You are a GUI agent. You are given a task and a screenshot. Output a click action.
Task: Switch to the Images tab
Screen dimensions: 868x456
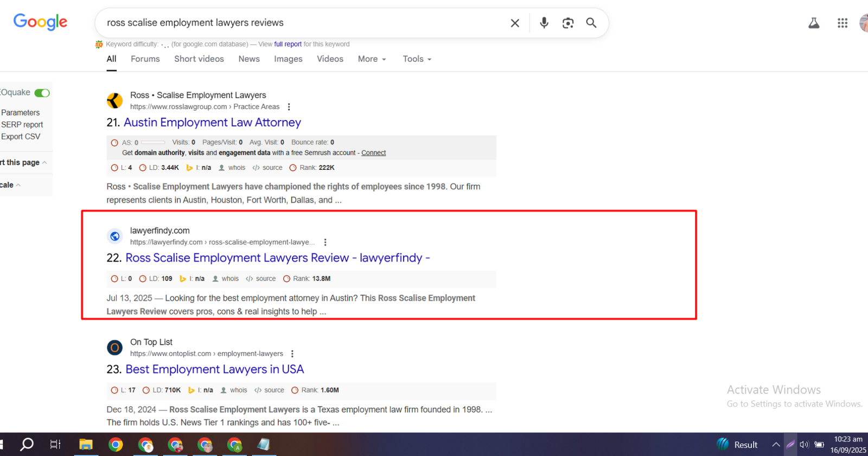point(288,59)
